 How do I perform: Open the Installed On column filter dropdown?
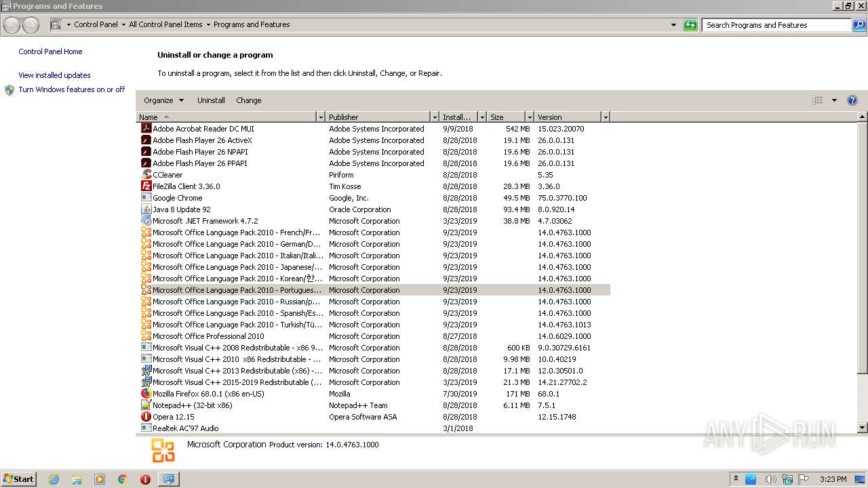click(x=482, y=117)
